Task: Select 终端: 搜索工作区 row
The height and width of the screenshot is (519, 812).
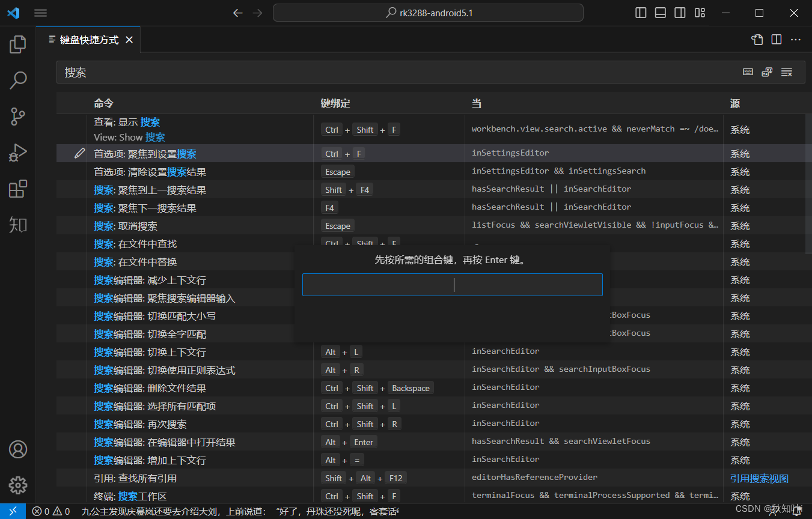Action: click(430, 496)
